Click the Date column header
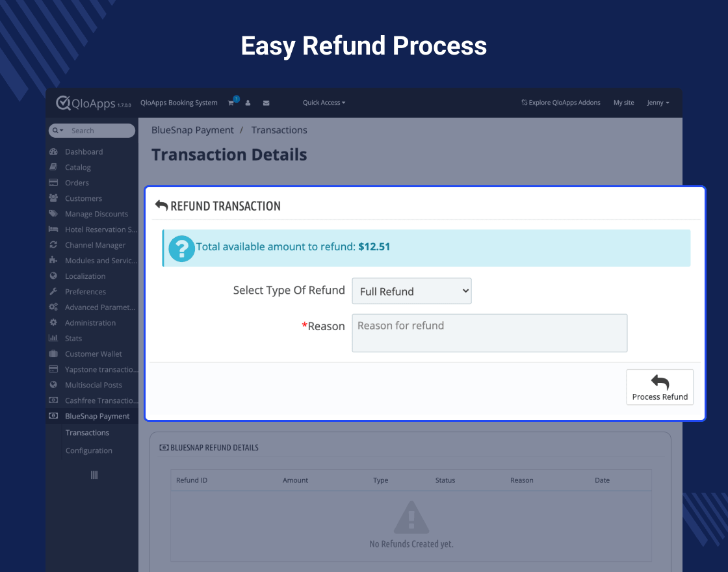The height and width of the screenshot is (572, 728). 602,480
